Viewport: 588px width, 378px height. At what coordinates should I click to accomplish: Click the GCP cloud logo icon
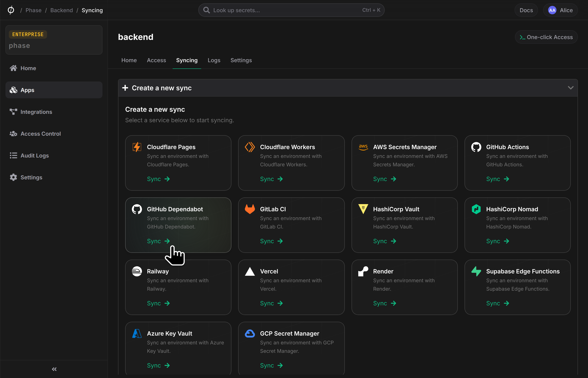coord(250,333)
